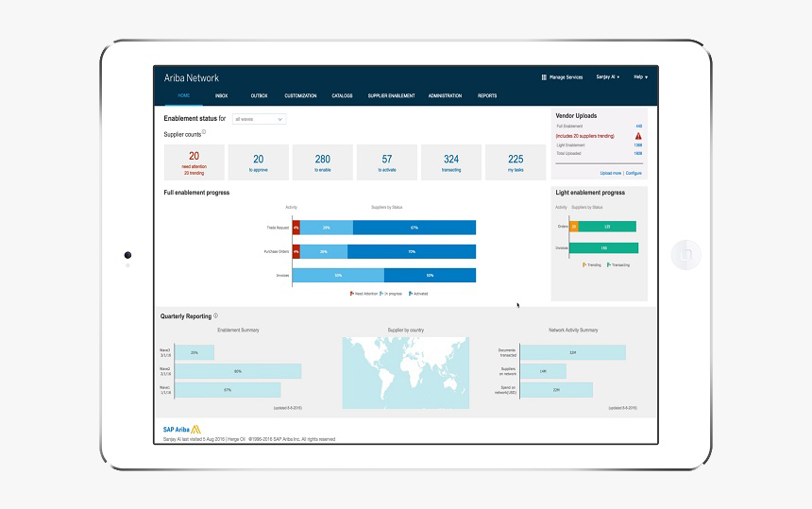Click the Wave3 enablement summary bar
This screenshot has height=509, width=812.
[195, 352]
